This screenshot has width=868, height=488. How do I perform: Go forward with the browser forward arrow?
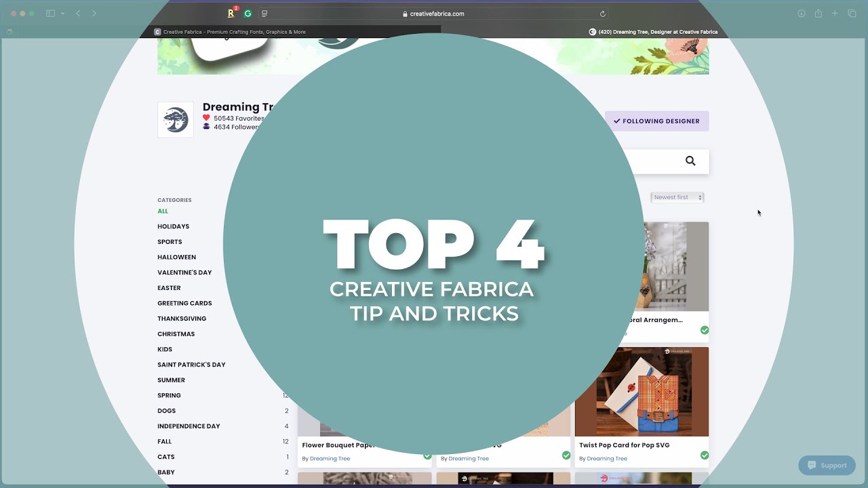[94, 14]
